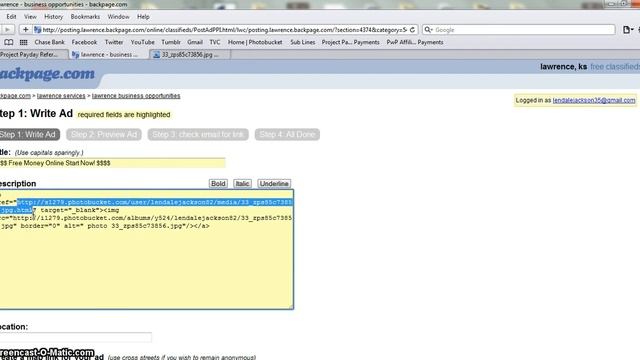Click the Location input field
Screen dimensions: 640x360
76,337
